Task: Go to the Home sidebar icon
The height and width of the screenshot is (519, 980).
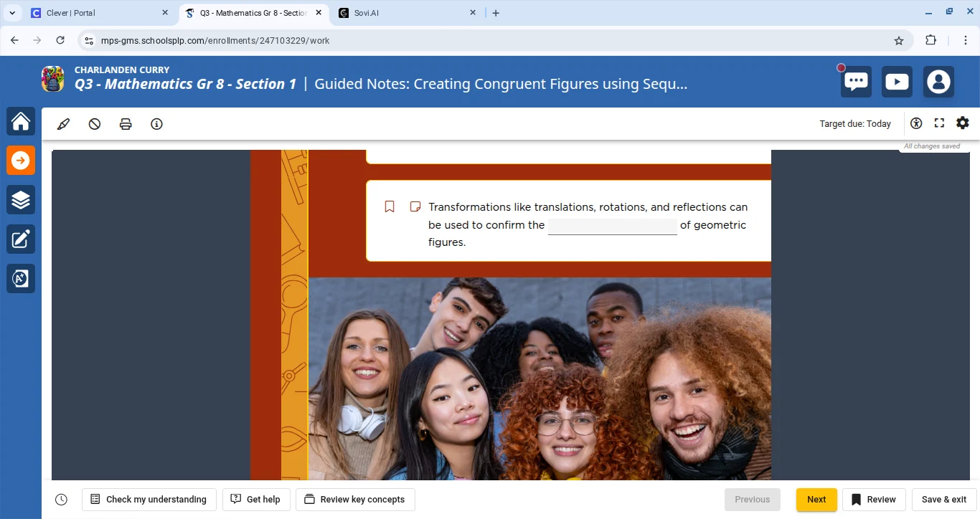Action: [21, 121]
